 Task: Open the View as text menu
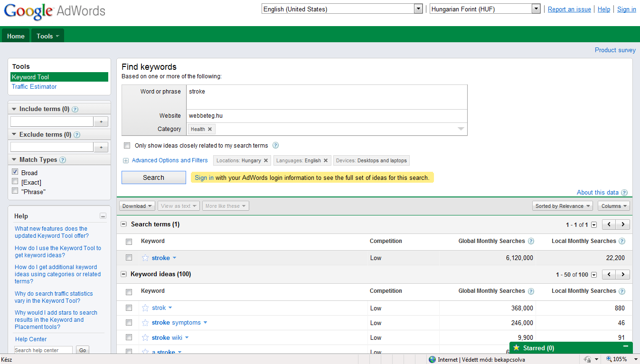click(x=179, y=206)
